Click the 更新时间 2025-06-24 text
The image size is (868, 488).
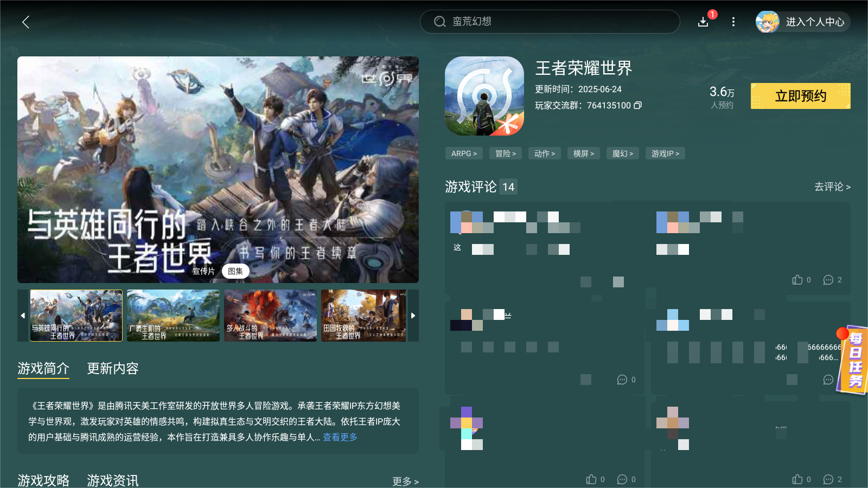[x=578, y=89]
